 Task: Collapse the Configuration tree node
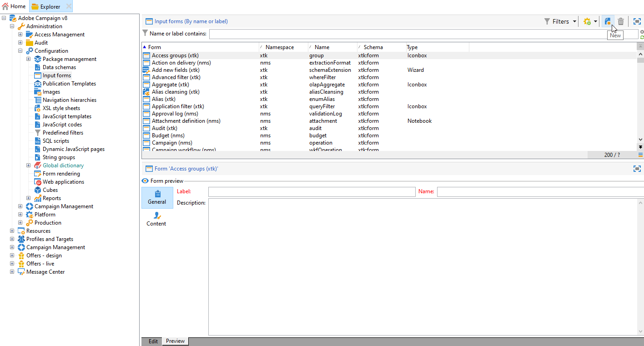pyautogui.click(x=20, y=51)
